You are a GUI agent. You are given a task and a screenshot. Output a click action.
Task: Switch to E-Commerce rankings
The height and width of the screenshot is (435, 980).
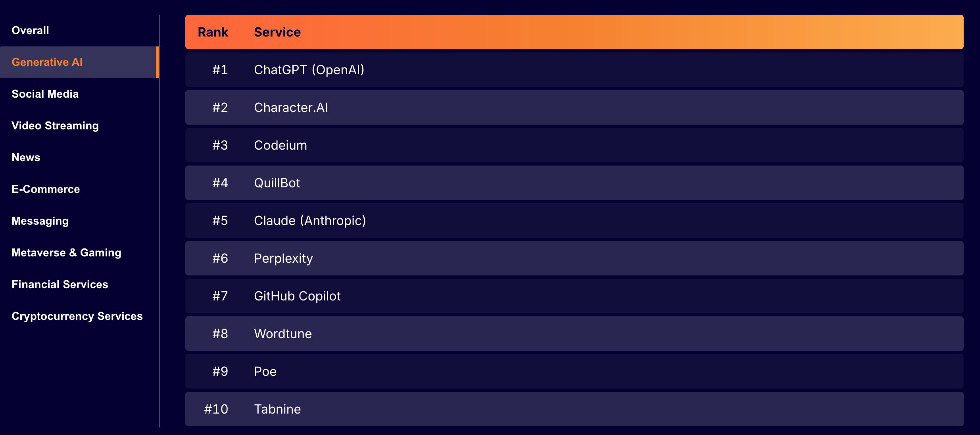(x=46, y=189)
